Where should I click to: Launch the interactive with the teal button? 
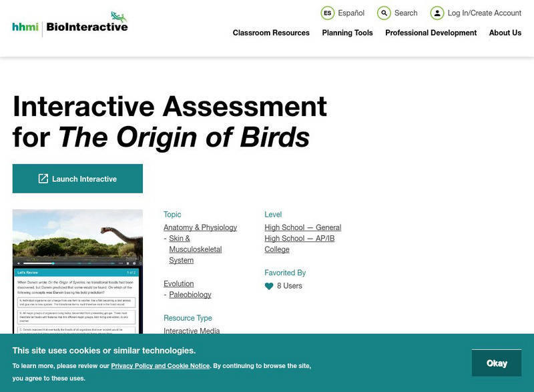[x=77, y=179]
